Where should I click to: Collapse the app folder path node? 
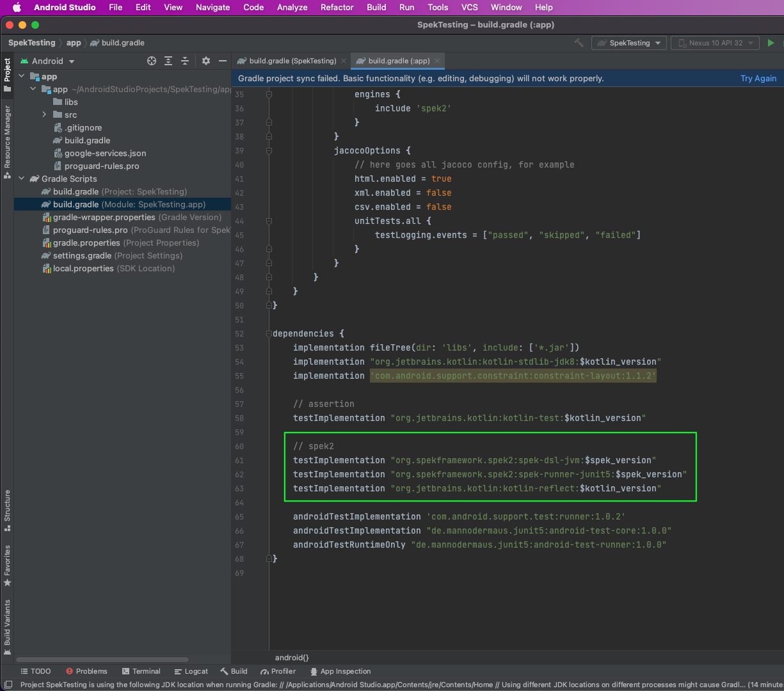(33, 89)
